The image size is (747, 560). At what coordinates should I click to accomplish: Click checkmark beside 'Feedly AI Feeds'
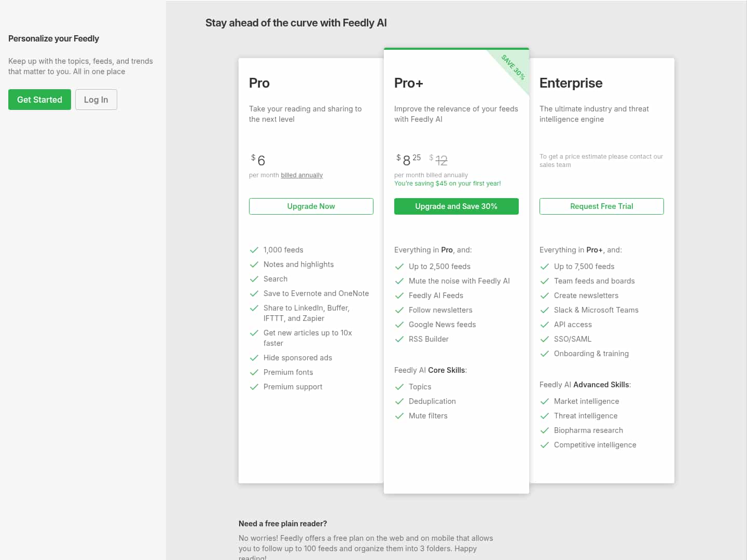pos(399,296)
